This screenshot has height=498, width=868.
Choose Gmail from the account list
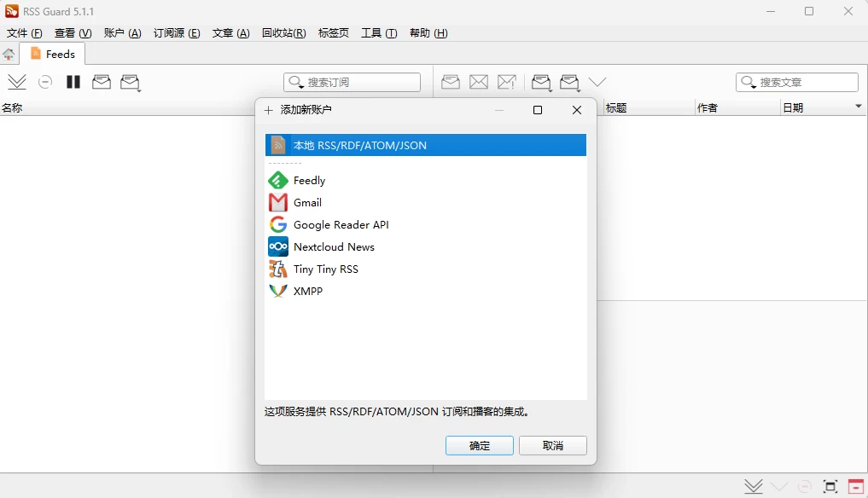pyautogui.click(x=425, y=202)
